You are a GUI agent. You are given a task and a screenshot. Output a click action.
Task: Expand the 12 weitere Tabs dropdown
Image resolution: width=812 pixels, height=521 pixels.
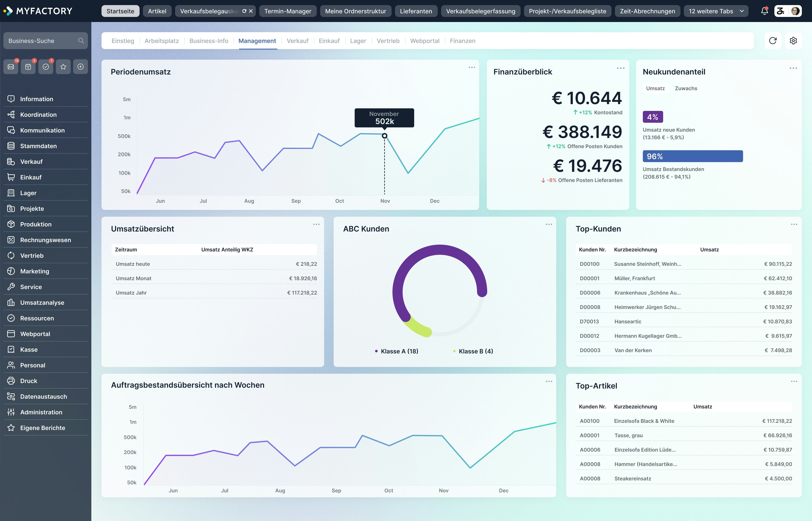715,11
